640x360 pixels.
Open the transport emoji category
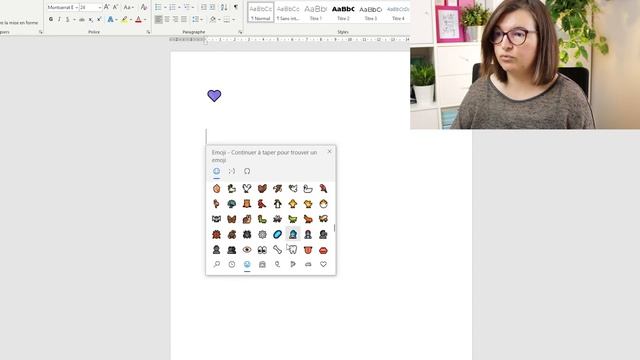[x=308, y=264]
